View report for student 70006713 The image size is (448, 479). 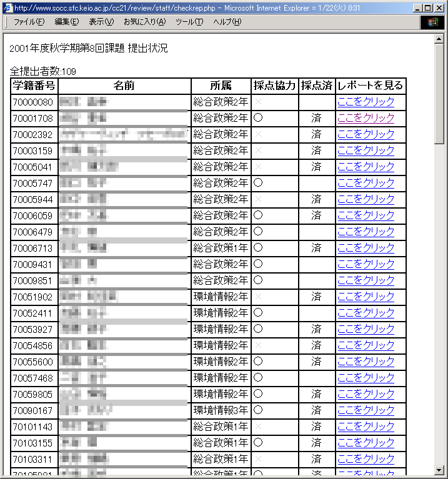(x=366, y=248)
